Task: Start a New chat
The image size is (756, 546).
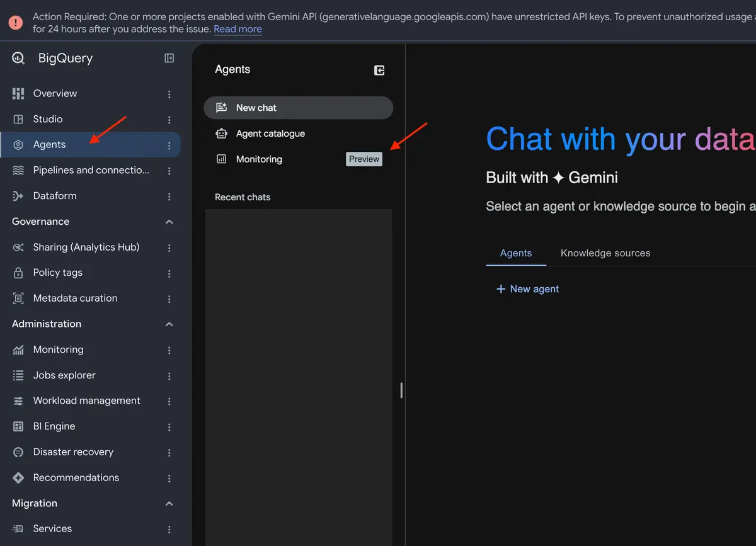Action: [x=299, y=108]
